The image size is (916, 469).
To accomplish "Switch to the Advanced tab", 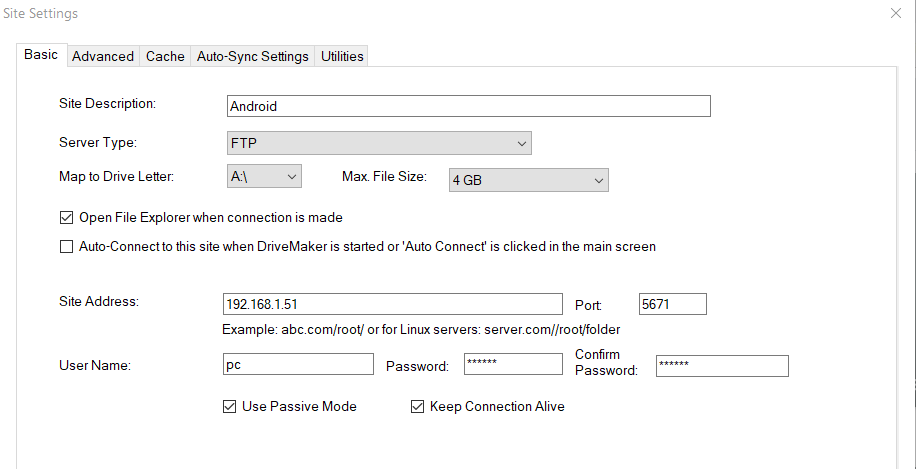I will point(103,56).
